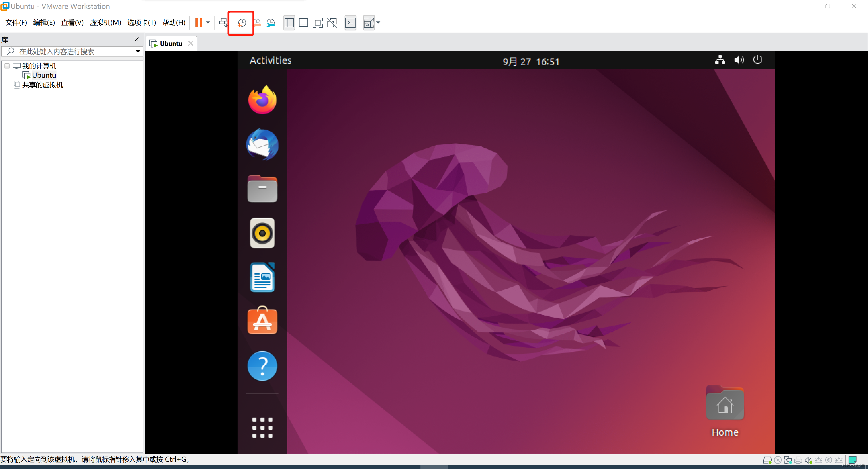The width and height of the screenshot is (868, 469).
Task: Open the power menu icon in Ubuntu top bar
Action: 757,60
